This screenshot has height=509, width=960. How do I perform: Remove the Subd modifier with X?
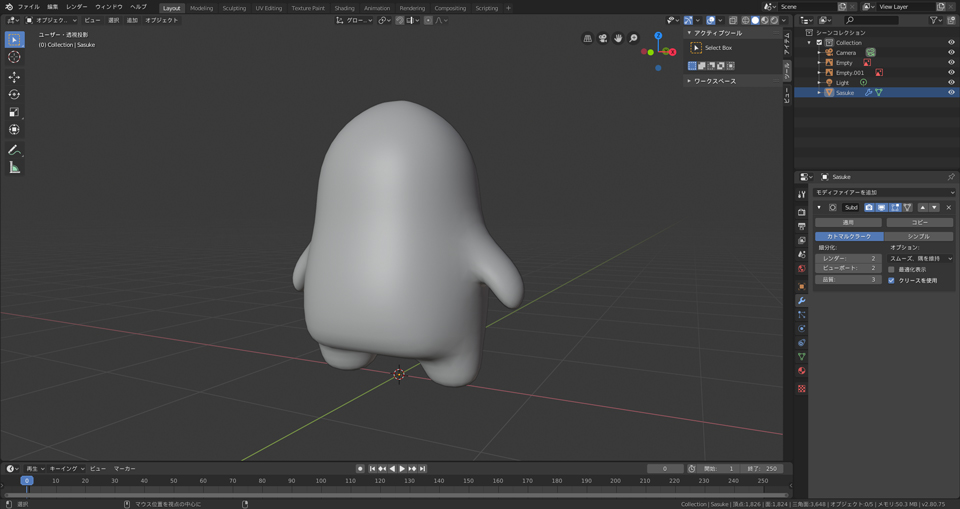coord(948,208)
